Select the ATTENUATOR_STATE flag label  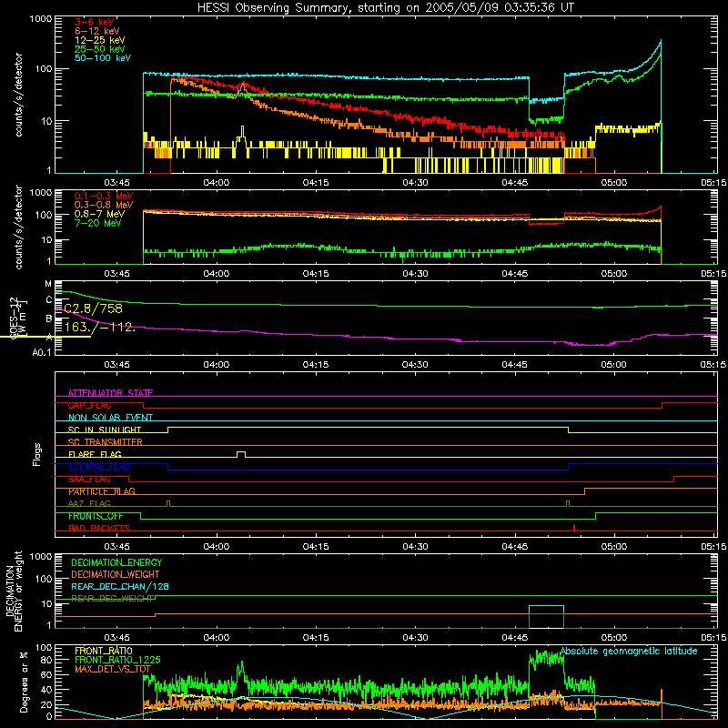click(x=110, y=393)
